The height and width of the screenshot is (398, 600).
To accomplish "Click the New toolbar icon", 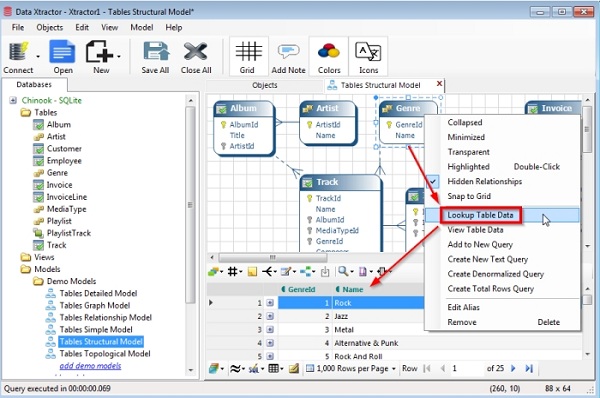I will pyautogui.click(x=98, y=52).
